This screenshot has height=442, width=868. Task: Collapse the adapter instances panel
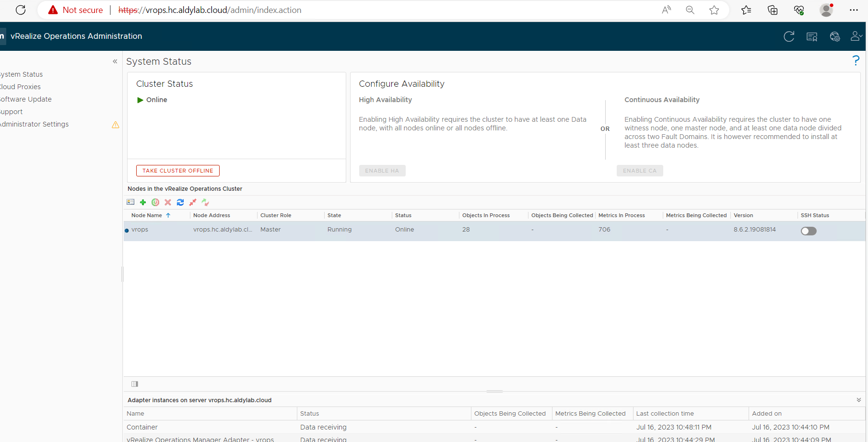(x=858, y=400)
